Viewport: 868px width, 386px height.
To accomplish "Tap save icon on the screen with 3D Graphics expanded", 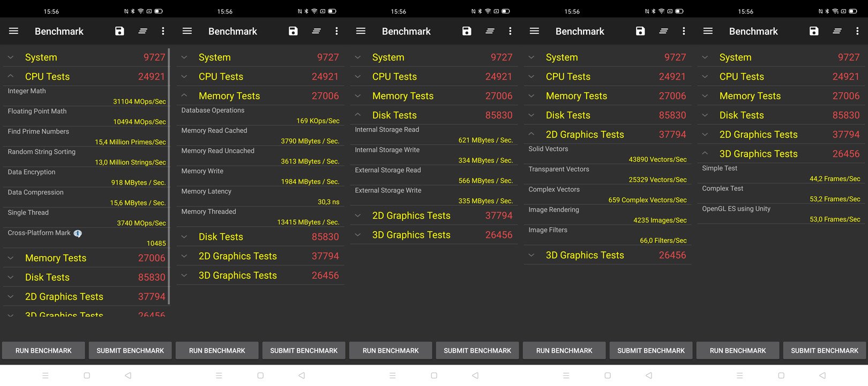I will pos(814,31).
